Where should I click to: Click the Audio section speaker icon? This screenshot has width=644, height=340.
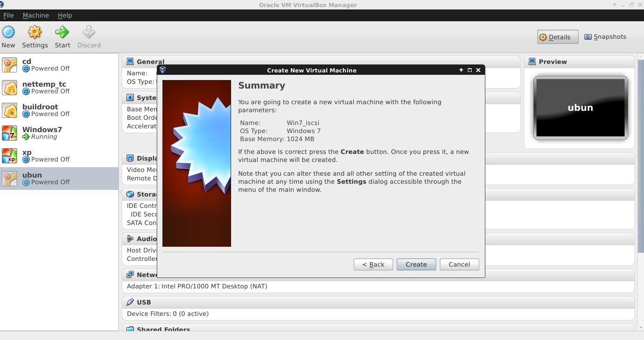coord(130,239)
